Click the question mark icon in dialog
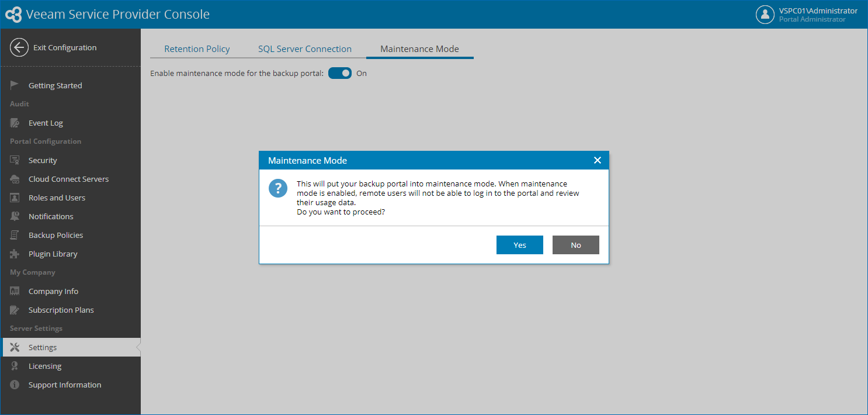This screenshot has height=415, width=868. tap(278, 188)
